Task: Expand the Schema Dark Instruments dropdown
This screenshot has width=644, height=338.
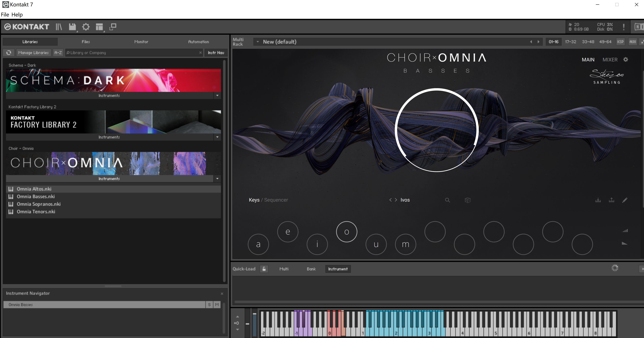Action: pos(217,95)
